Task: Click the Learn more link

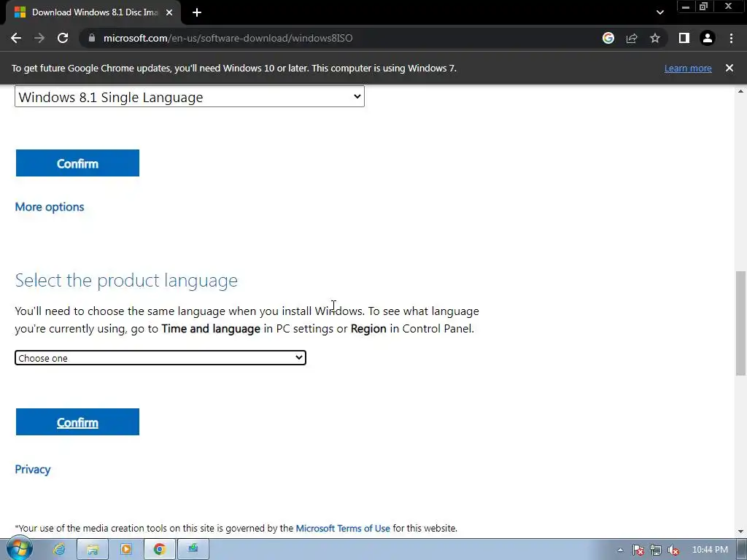Action: pyautogui.click(x=688, y=68)
